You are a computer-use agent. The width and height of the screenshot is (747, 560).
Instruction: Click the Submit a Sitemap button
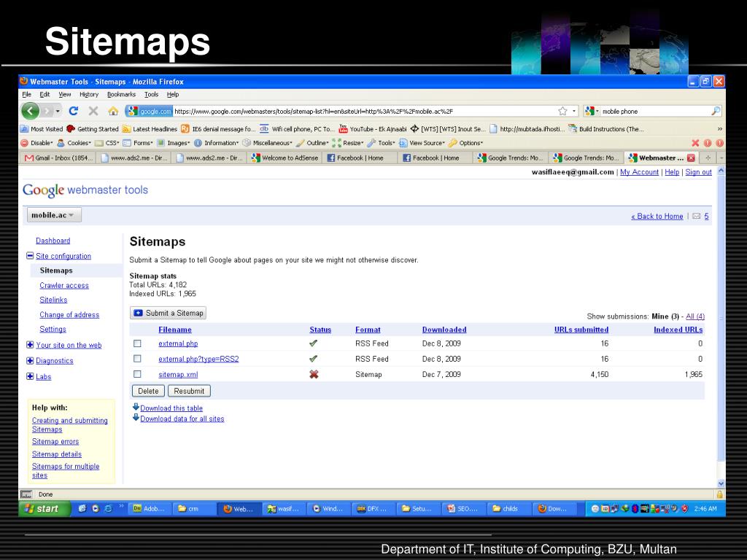click(x=169, y=313)
